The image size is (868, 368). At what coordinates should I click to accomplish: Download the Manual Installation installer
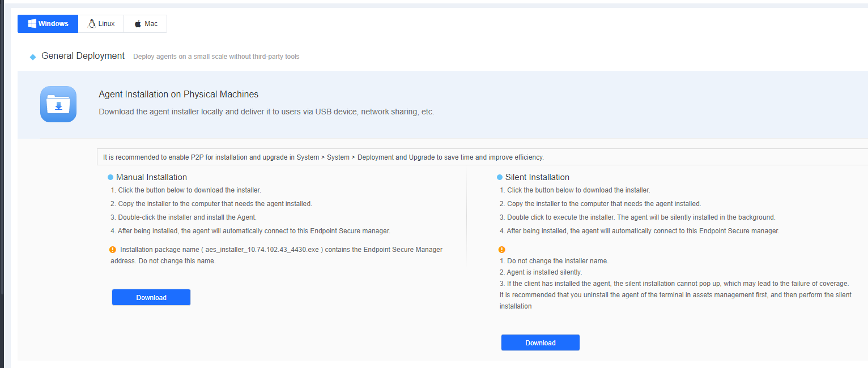[151, 297]
